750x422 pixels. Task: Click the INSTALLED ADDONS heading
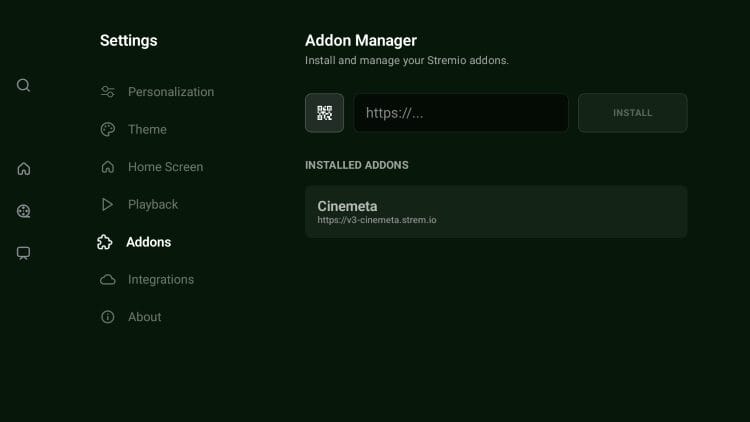click(357, 165)
